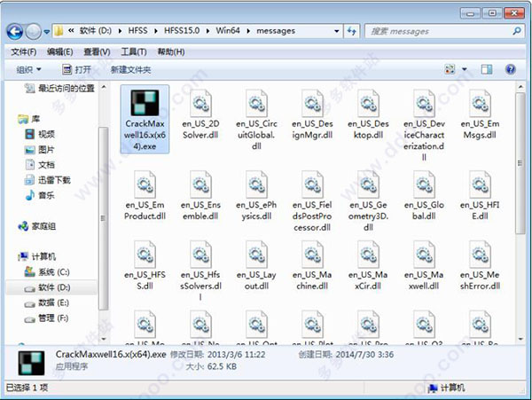
Task: Select en_US_Desktop.dll file icon
Action: [x=368, y=103]
